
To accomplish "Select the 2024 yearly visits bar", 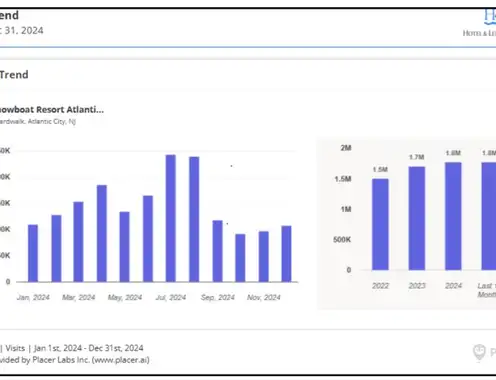I will (x=453, y=216).
